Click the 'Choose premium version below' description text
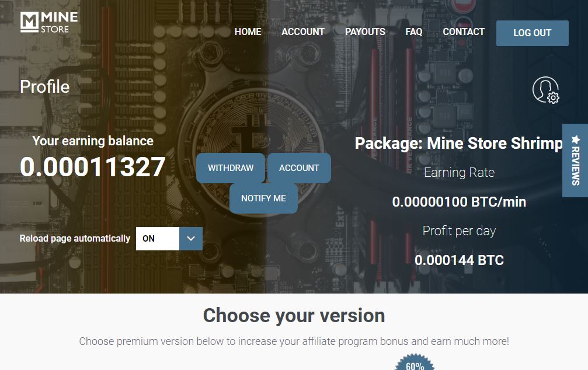Viewport: 588px width, 370px height. [294, 341]
